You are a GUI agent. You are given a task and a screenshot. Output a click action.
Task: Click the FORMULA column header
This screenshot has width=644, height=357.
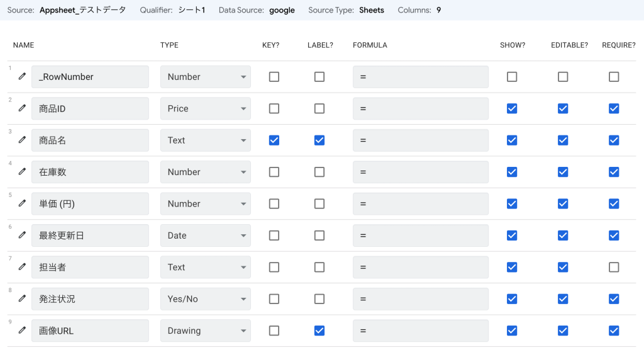[x=370, y=45]
